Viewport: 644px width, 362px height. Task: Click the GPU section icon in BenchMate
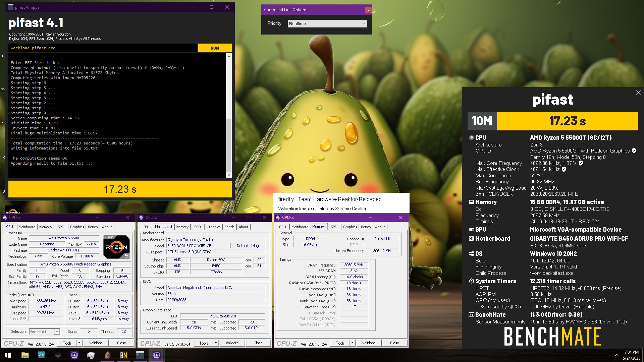click(471, 230)
